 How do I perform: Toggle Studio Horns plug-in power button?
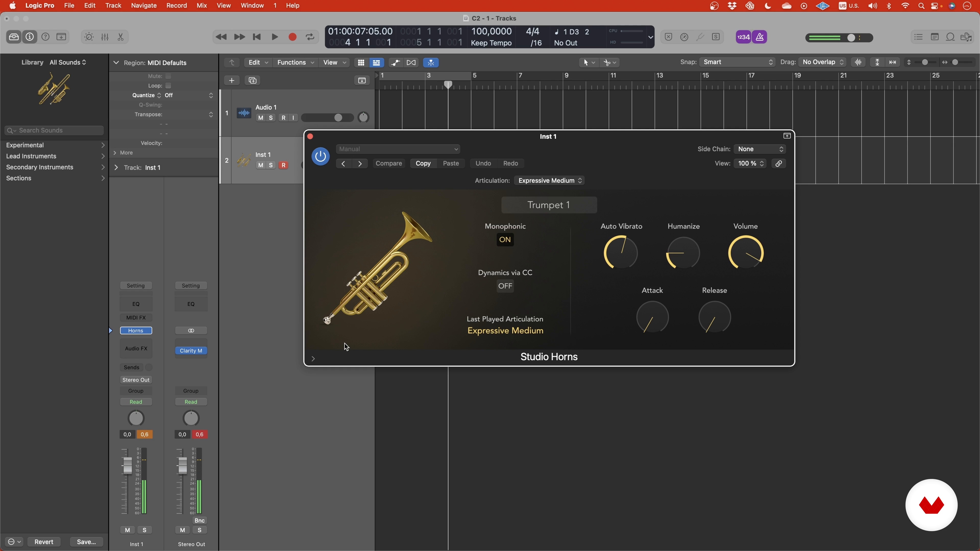[320, 156]
